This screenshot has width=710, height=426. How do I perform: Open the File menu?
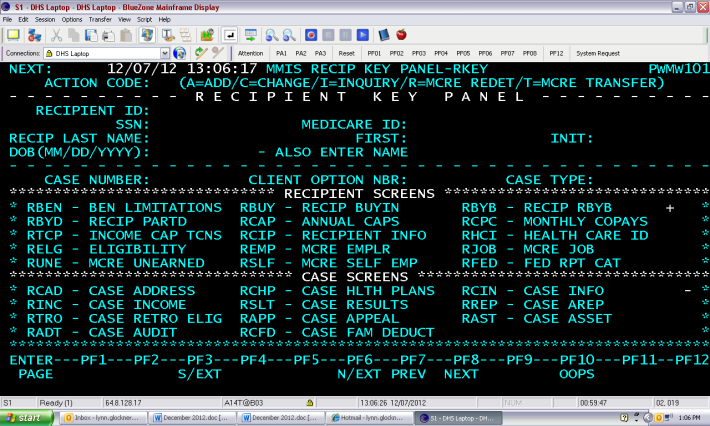[7, 19]
